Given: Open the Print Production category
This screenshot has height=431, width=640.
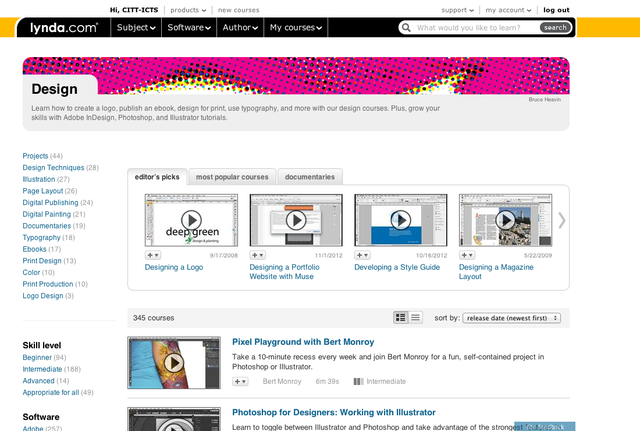Looking at the screenshot, I should [48, 284].
